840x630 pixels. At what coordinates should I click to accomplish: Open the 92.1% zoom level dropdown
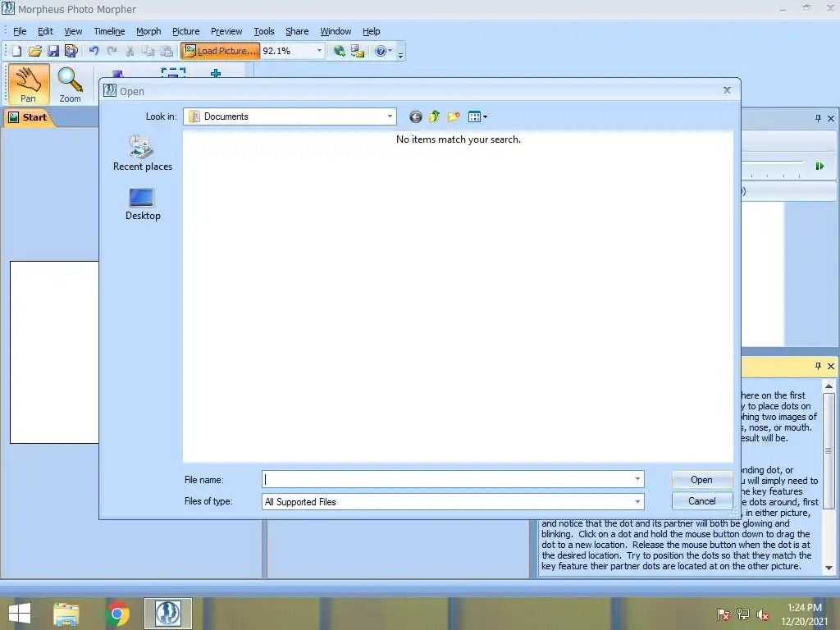[x=319, y=51]
